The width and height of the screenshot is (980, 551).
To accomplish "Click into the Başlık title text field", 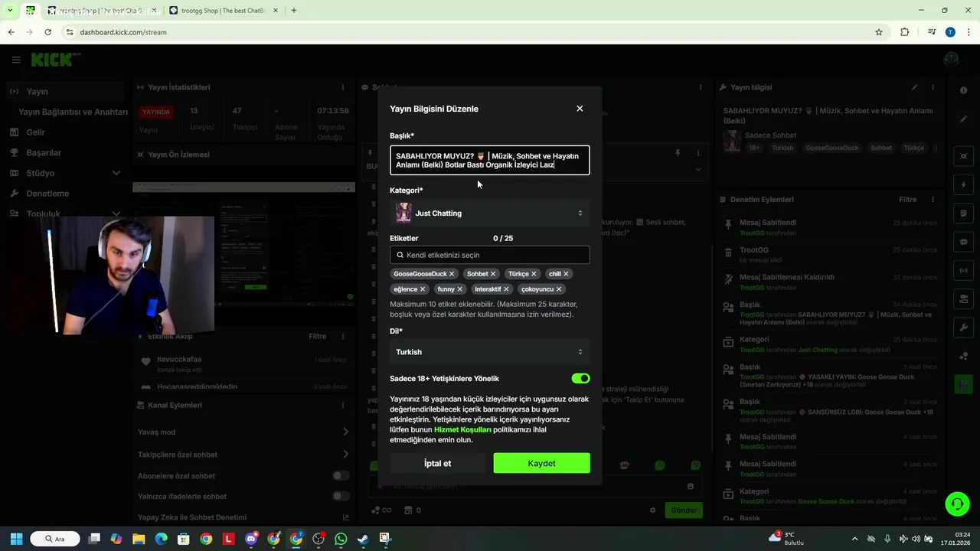I will click(490, 160).
